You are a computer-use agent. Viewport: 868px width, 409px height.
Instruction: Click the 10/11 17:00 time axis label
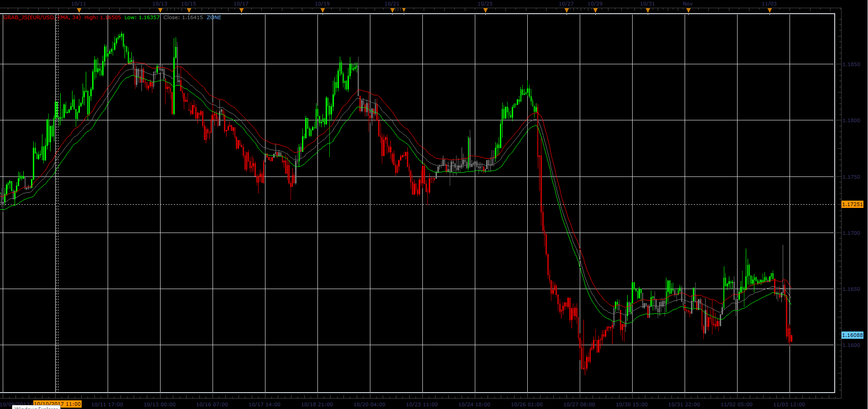pyautogui.click(x=107, y=404)
